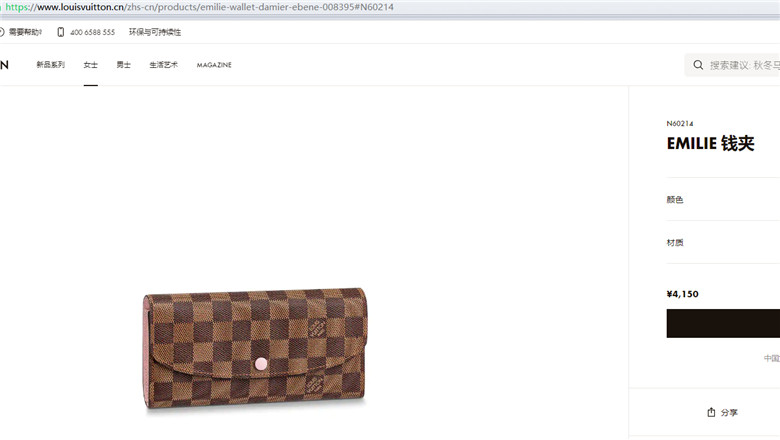Open 环保与可持续性 link

(x=155, y=32)
